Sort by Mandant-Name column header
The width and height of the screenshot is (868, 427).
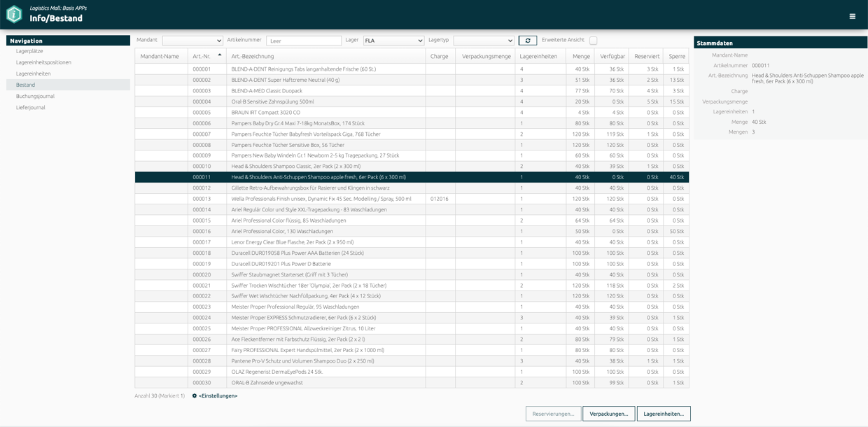[x=161, y=56]
